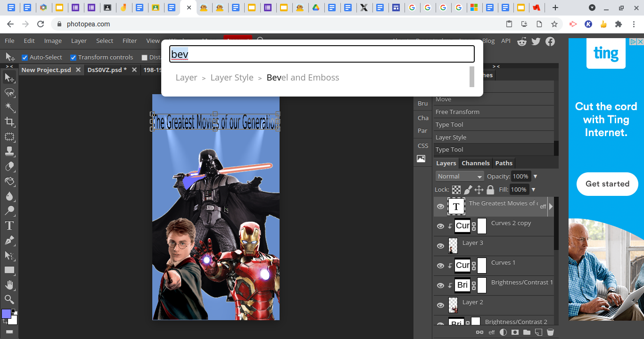
Task: Select the Eraser tool
Action: click(9, 166)
